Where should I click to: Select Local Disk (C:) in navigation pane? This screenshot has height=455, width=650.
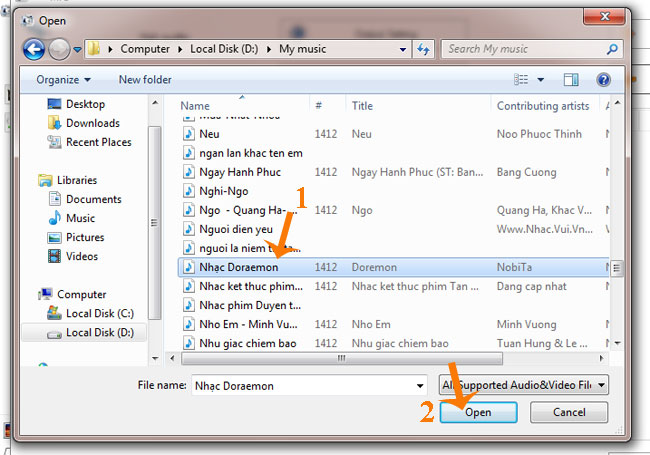pyautogui.click(x=90, y=313)
